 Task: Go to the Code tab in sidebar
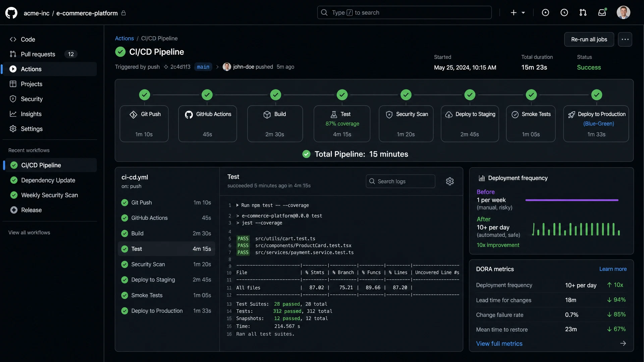point(50,39)
